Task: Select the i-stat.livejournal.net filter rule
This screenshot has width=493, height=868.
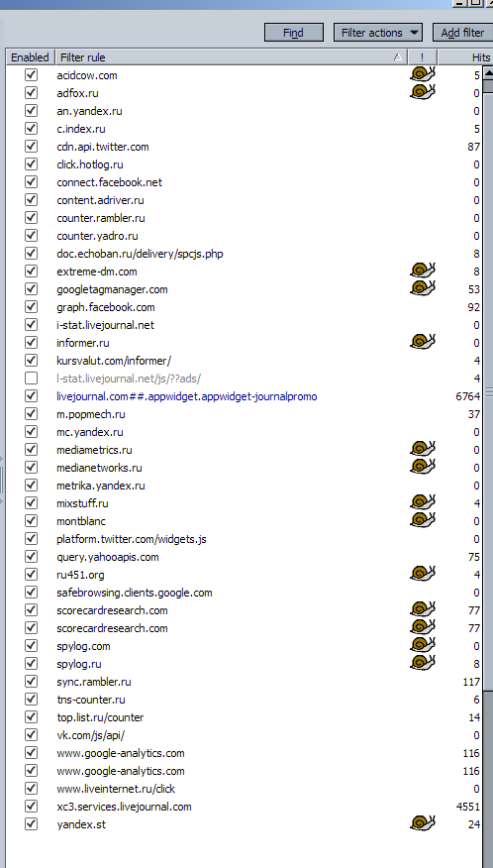Action: pyautogui.click(x=105, y=325)
